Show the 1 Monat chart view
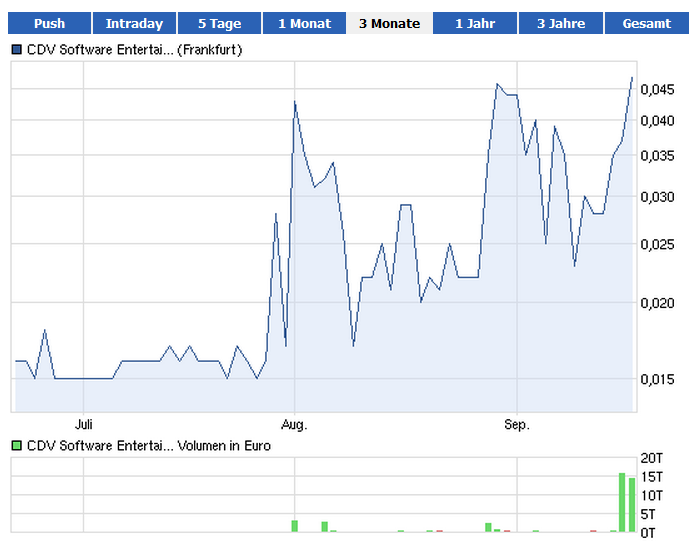Viewport: 697px width, 542px height. pos(304,23)
